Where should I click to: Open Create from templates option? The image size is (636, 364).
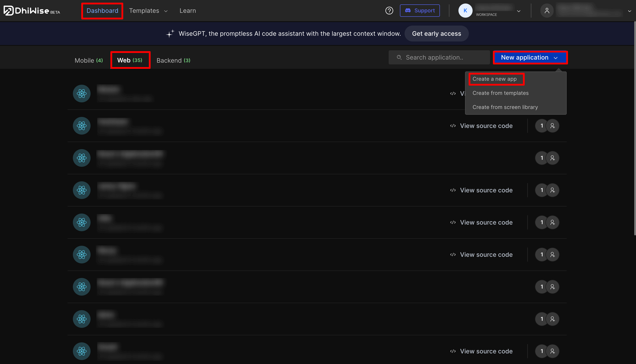pyautogui.click(x=501, y=93)
